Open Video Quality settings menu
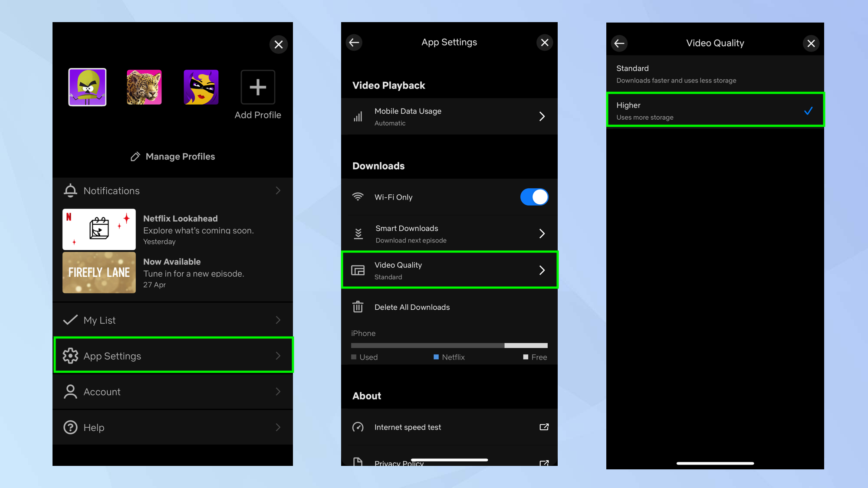Viewport: 868px width, 488px height. [x=449, y=270]
